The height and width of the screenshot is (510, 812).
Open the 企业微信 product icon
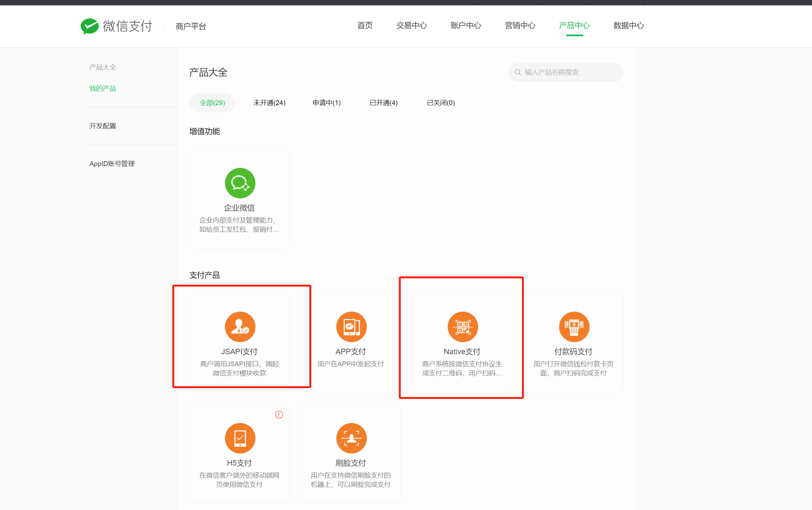240,183
